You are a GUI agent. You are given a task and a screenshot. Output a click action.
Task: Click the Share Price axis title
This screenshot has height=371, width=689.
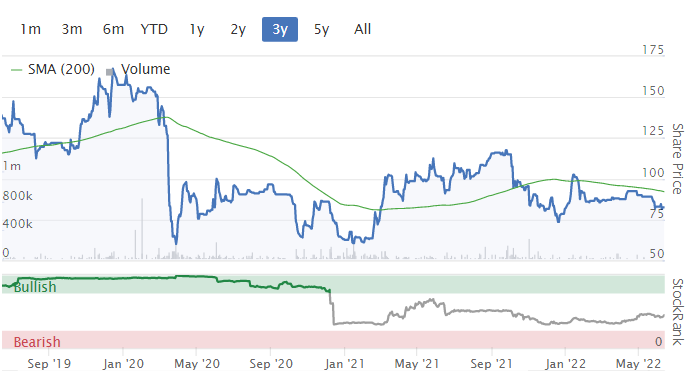(x=678, y=159)
